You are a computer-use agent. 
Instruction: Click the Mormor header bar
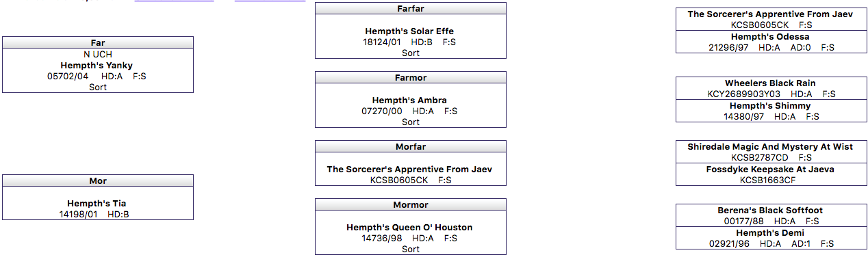coord(411,204)
